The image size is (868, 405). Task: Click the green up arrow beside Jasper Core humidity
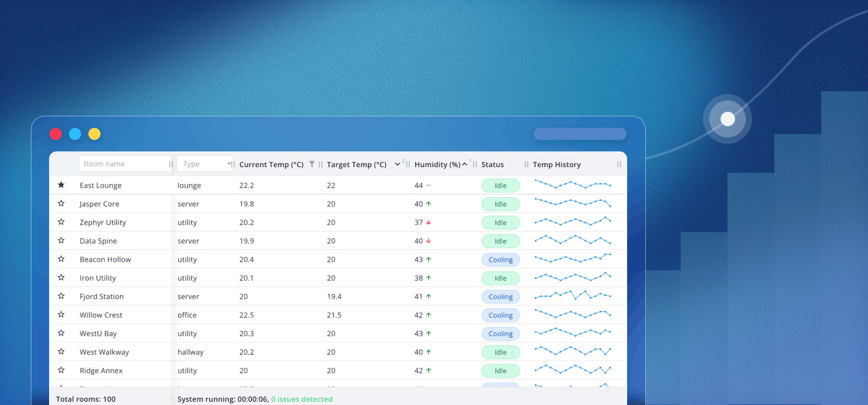click(428, 204)
